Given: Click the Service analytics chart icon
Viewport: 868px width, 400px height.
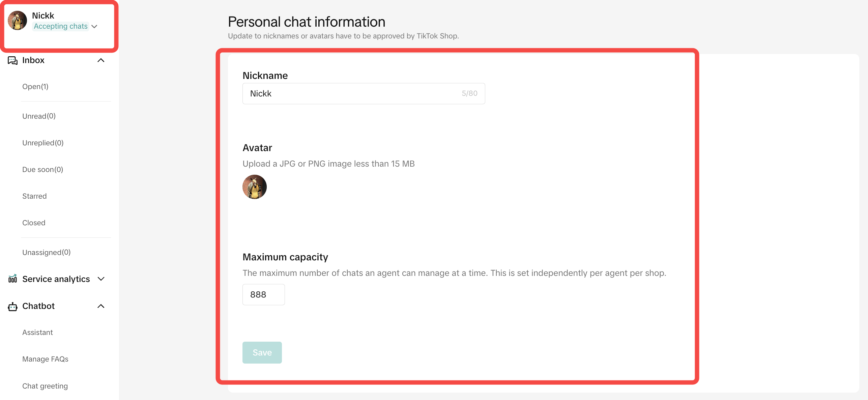Looking at the screenshot, I should click(12, 279).
